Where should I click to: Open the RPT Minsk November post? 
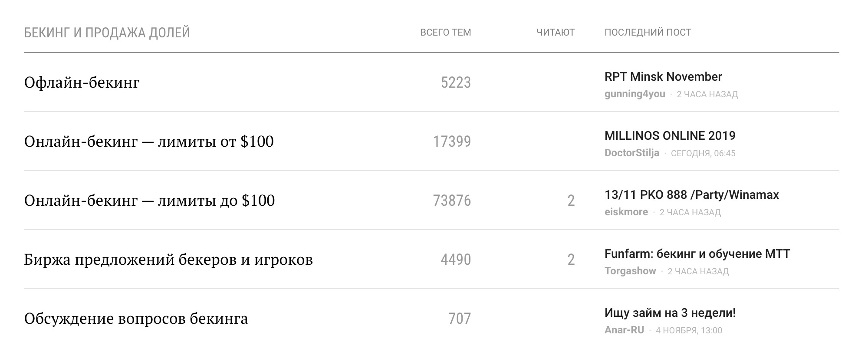coord(663,77)
